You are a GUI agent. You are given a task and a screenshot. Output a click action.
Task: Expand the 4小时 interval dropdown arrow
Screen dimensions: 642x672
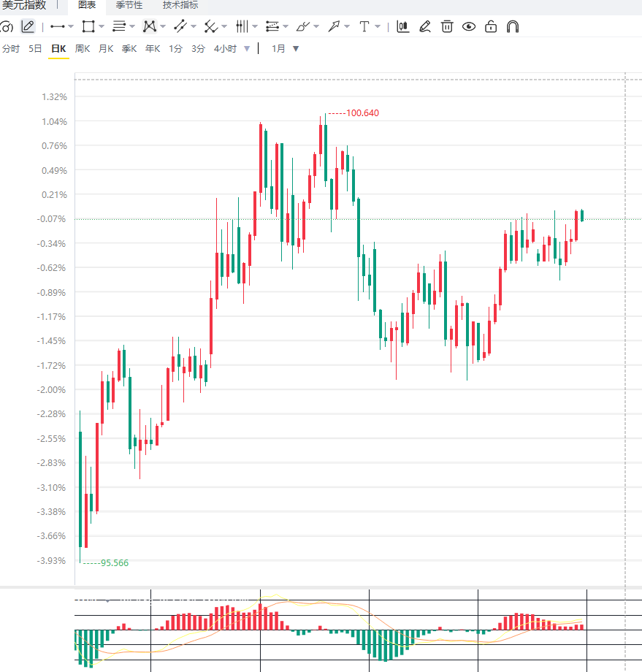point(247,49)
